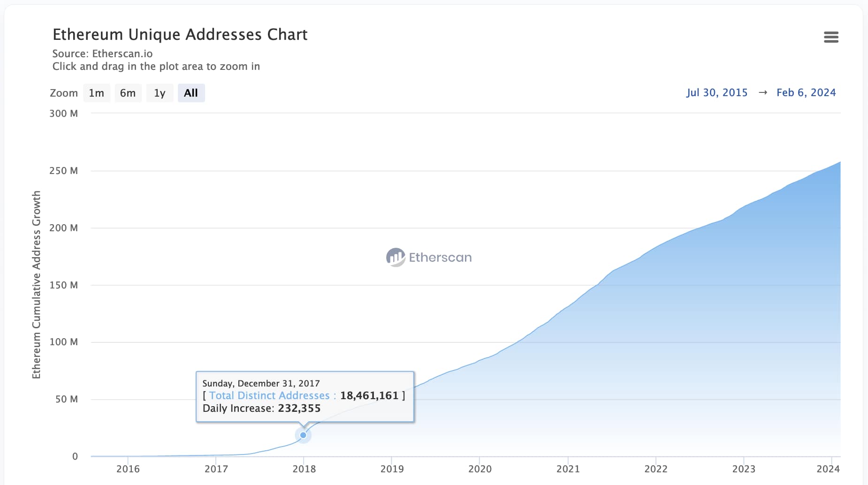Open the start date Jul 30, 2015
The height and width of the screenshot is (485, 868).
[717, 92]
